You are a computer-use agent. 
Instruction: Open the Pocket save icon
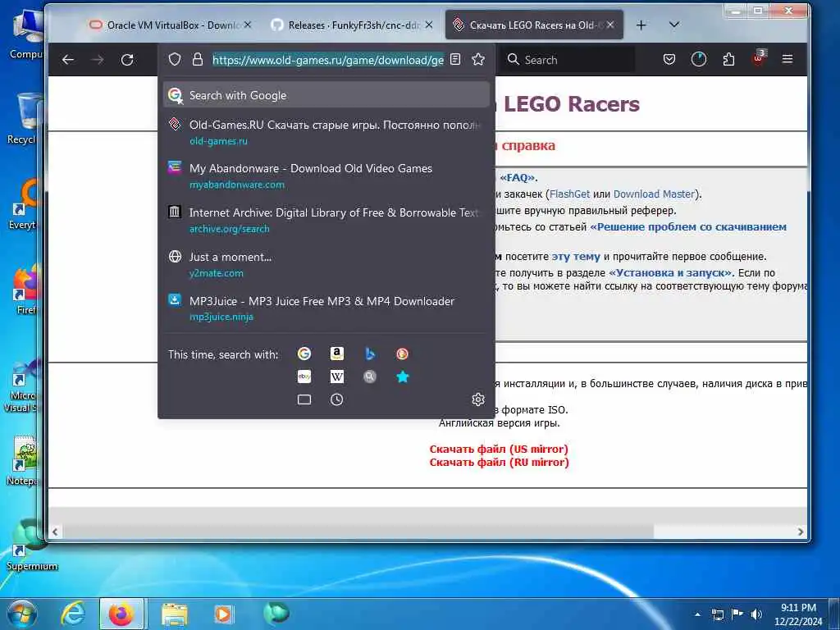tap(669, 59)
